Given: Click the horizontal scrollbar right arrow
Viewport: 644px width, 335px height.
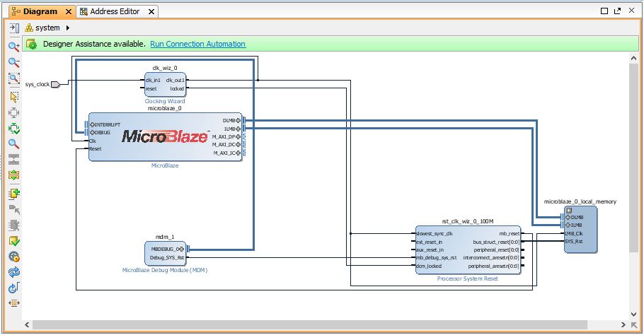Looking at the screenshot, I should tap(623, 324).
